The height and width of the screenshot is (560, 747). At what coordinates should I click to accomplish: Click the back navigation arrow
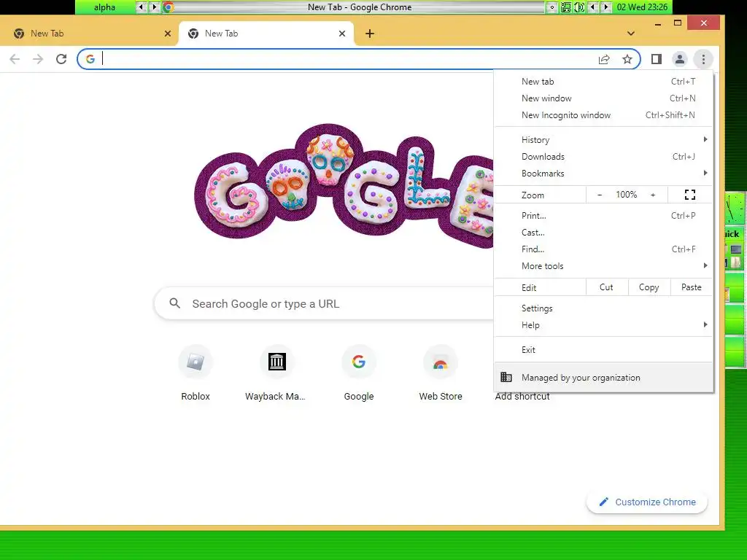(15, 59)
